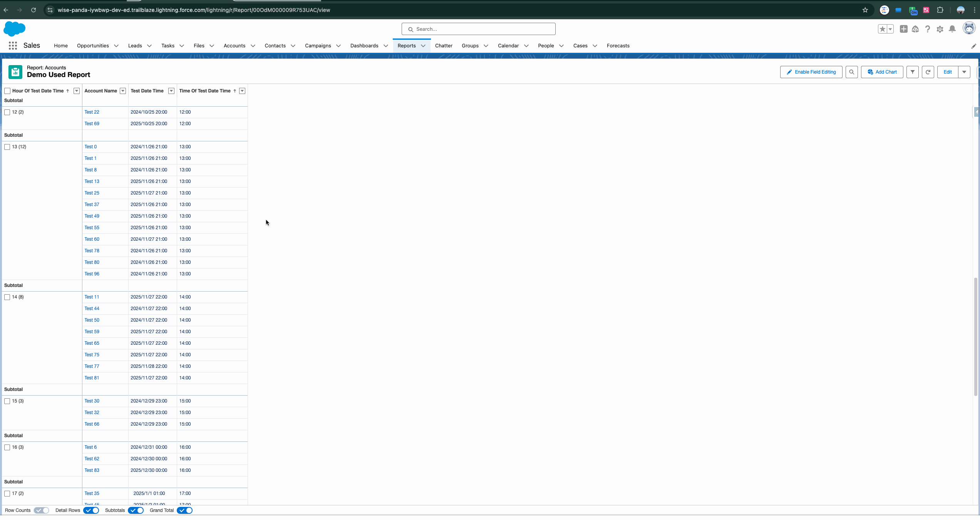The image size is (980, 520).
Task: Toggle the Detail Rows switch
Action: click(x=91, y=510)
